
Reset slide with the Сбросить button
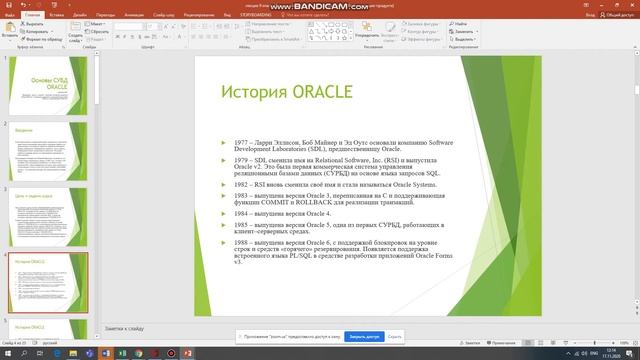(x=97, y=31)
